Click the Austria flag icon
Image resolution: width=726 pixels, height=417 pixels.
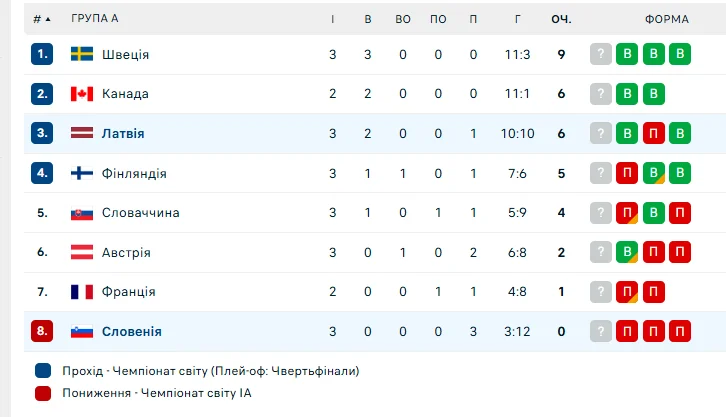point(82,252)
